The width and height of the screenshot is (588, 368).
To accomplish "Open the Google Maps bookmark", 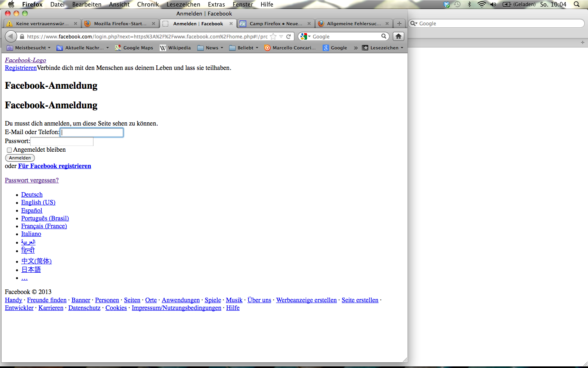I will tap(134, 48).
